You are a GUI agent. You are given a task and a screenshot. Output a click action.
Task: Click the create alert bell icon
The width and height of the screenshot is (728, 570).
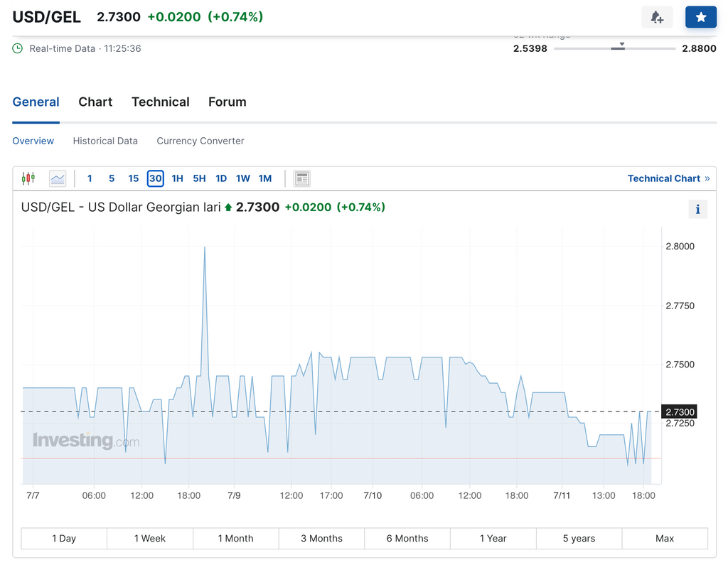pos(657,17)
